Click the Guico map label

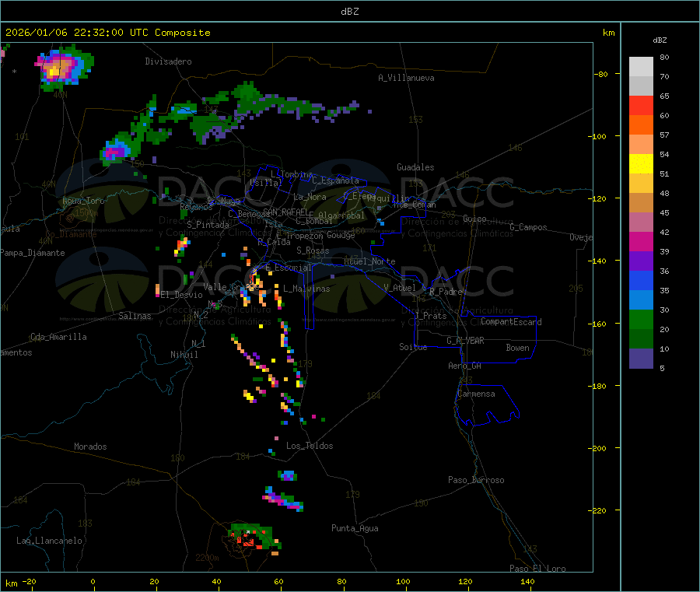[474, 219]
